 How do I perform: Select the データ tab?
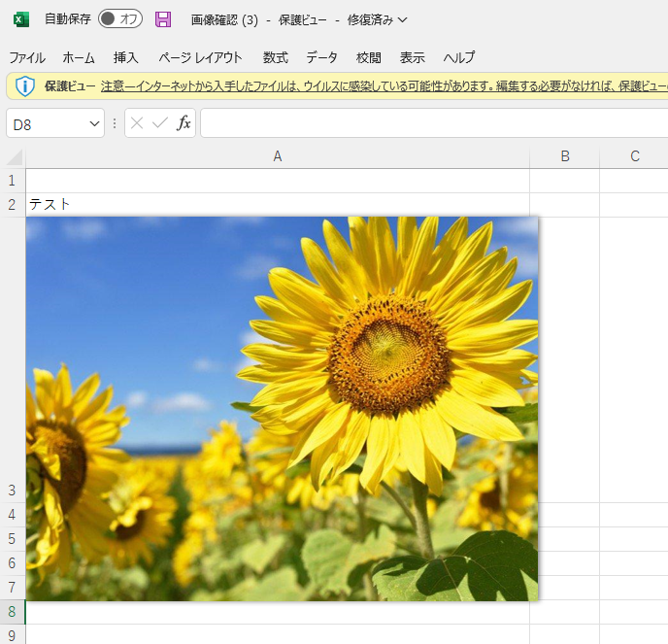pyautogui.click(x=321, y=57)
